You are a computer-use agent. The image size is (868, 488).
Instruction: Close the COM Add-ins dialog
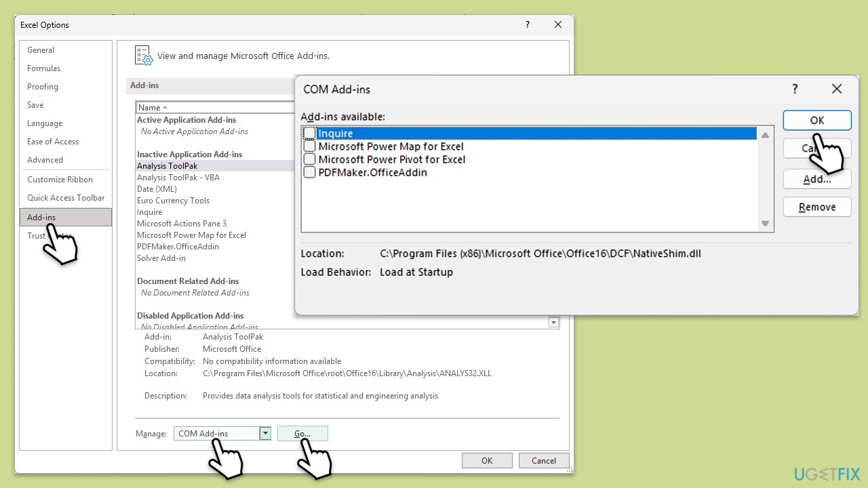click(837, 89)
